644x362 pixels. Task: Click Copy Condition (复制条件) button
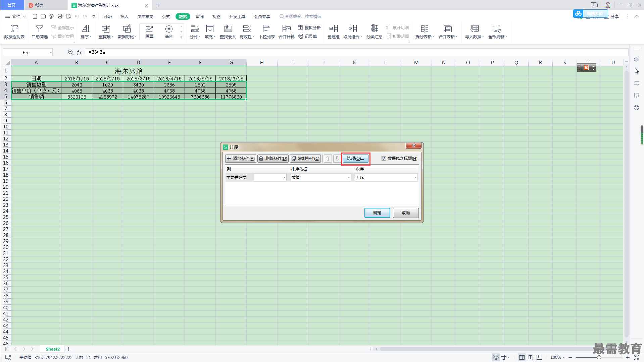click(x=305, y=159)
